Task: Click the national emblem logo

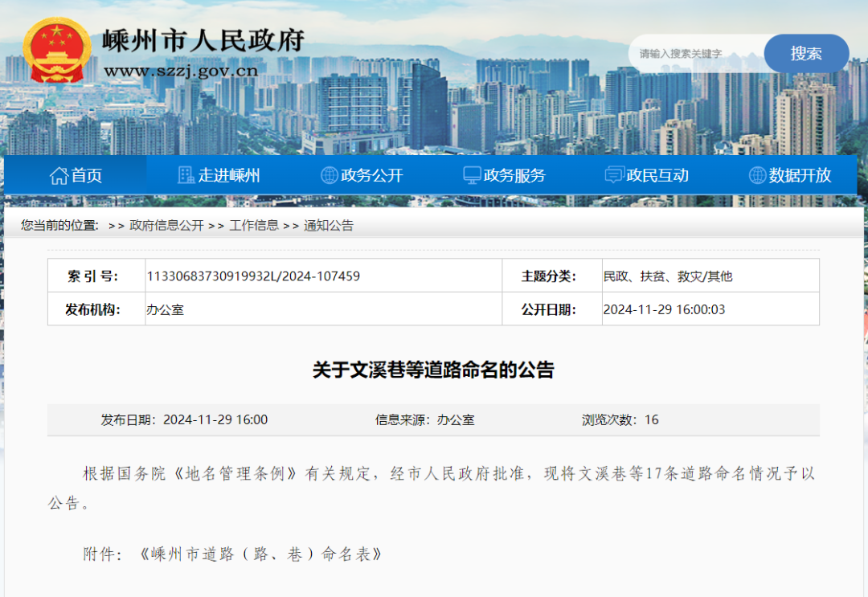Action: tap(56, 50)
